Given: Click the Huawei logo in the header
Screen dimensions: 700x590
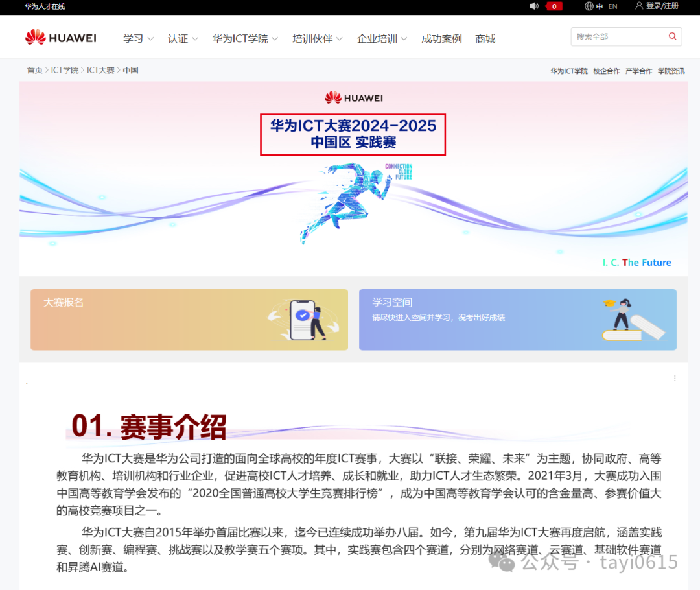Looking at the screenshot, I should click(60, 38).
